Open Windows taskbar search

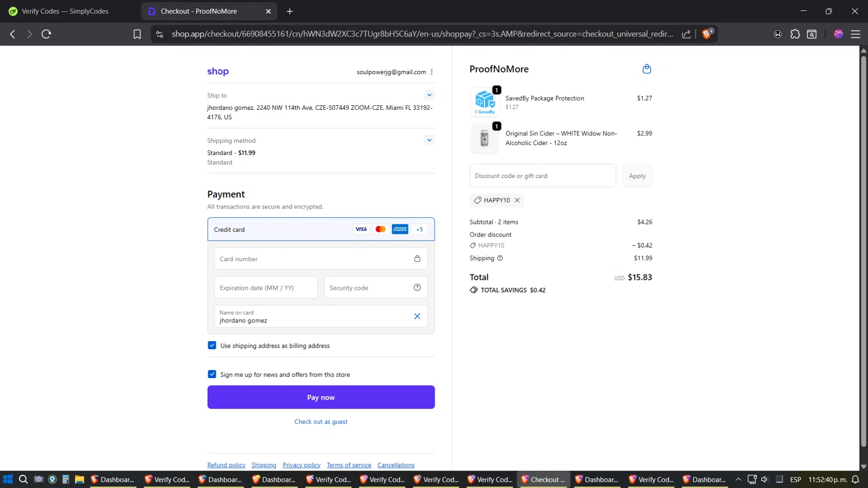click(23, 479)
